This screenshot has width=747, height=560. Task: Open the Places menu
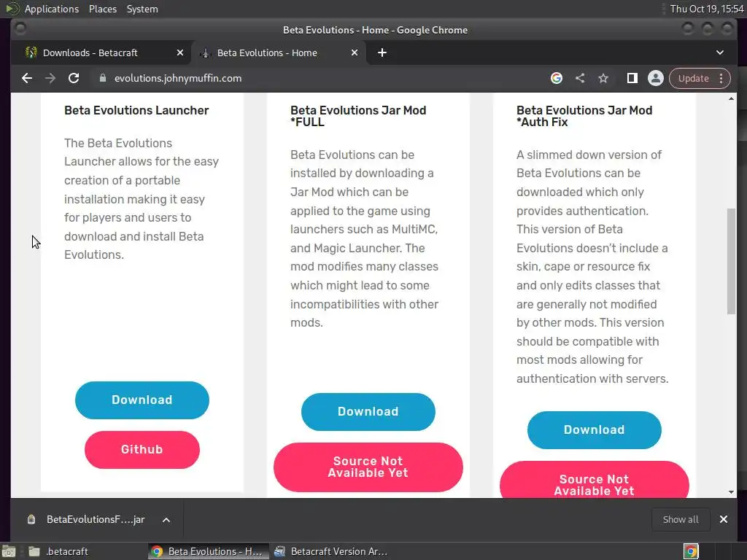102,9
